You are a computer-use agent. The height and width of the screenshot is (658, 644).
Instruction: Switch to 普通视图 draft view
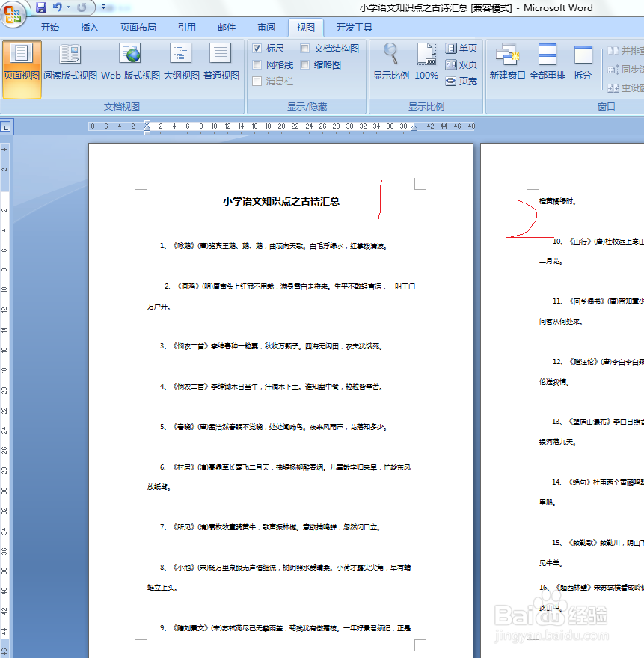(x=221, y=63)
